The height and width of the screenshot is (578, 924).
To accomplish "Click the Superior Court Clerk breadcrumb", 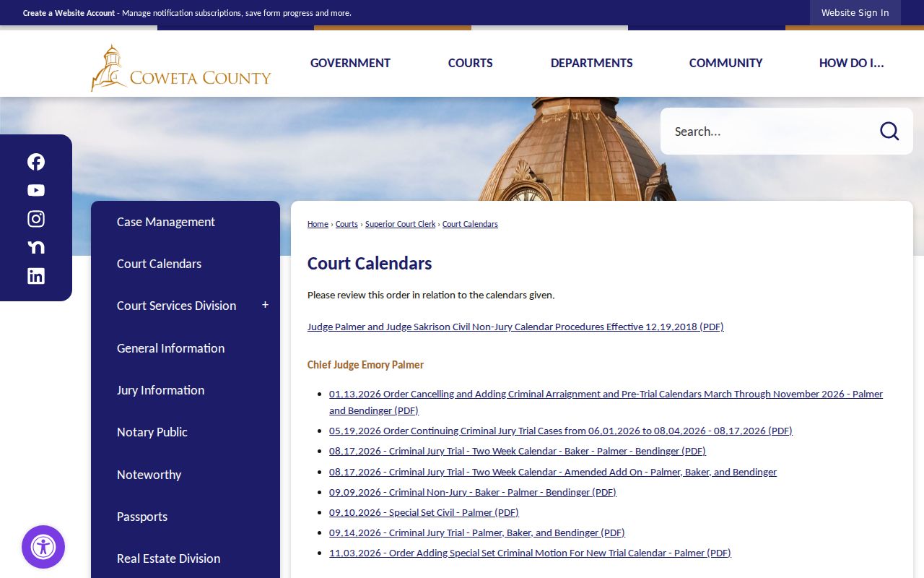I will (x=401, y=224).
